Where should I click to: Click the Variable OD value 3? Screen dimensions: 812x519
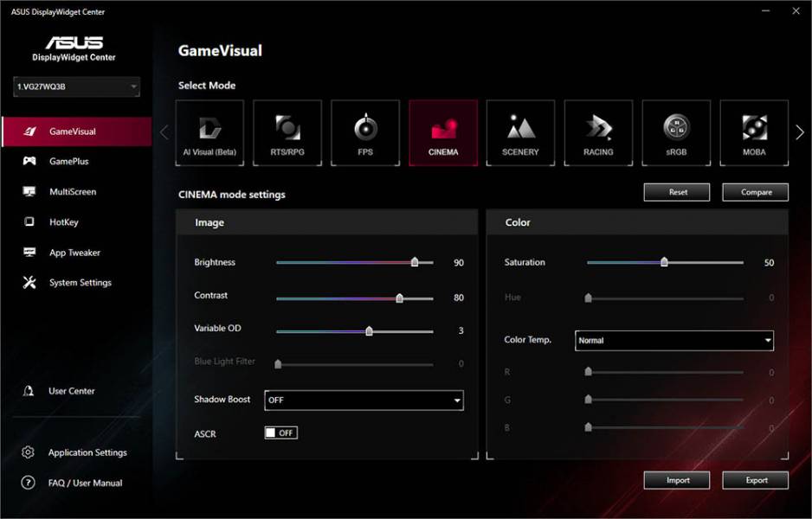click(461, 330)
